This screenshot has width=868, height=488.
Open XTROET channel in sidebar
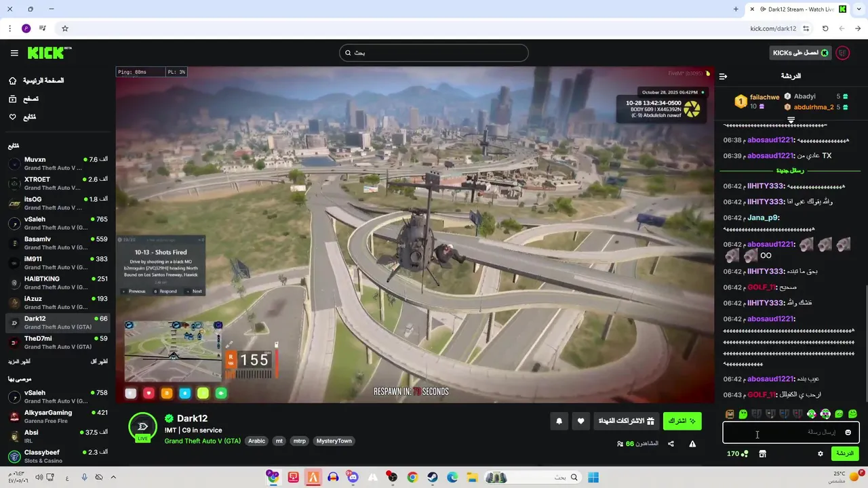[x=58, y=184]
